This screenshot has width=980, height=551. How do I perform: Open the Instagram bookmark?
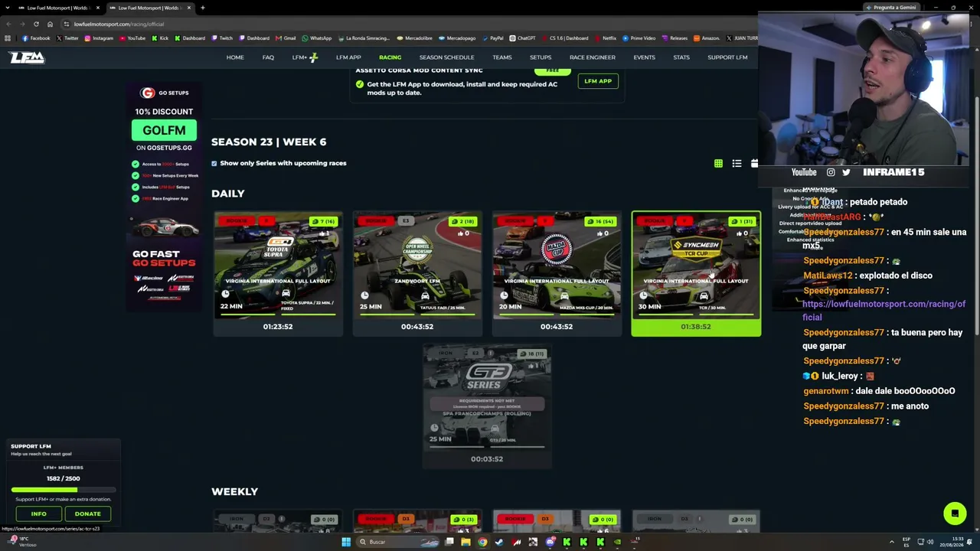click(99, 38)
